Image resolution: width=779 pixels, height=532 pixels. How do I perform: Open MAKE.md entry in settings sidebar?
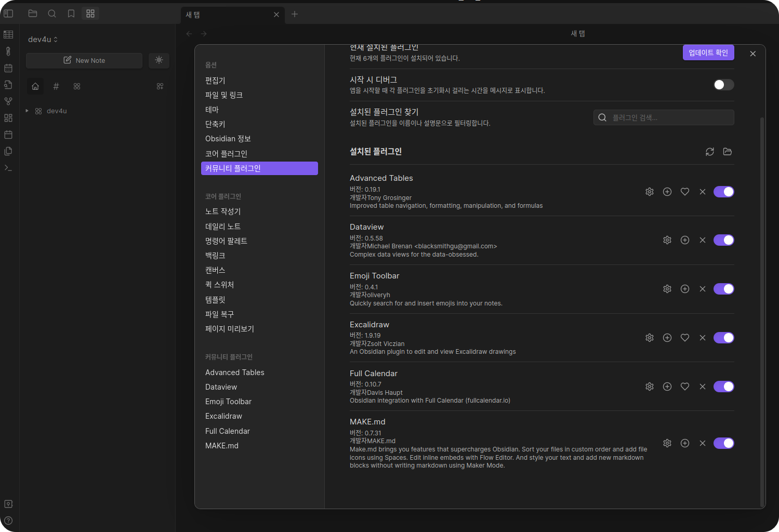[x=259, y=446]
